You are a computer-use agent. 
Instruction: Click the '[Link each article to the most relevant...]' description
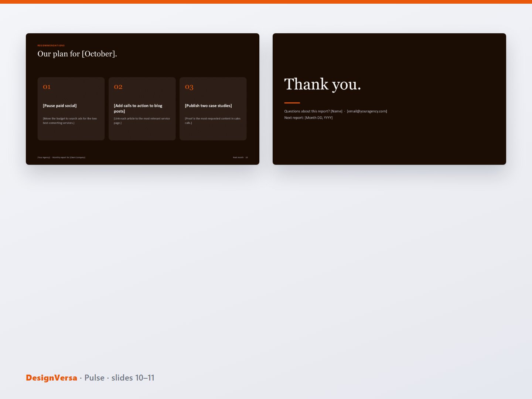(142, 121)
